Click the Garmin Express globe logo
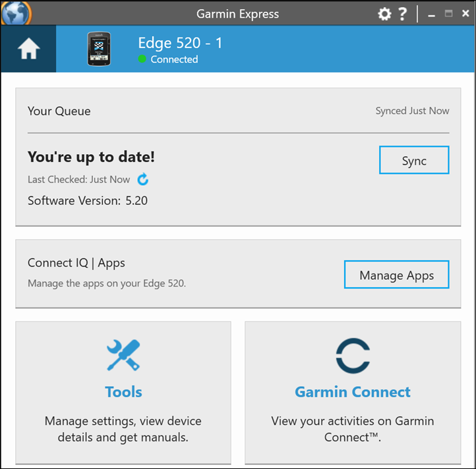476x469 pixels. (16, 13)
